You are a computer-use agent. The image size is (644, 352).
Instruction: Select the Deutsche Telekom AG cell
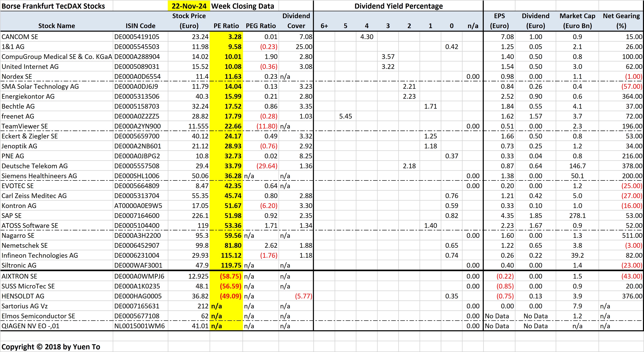(x=35, y=166)
